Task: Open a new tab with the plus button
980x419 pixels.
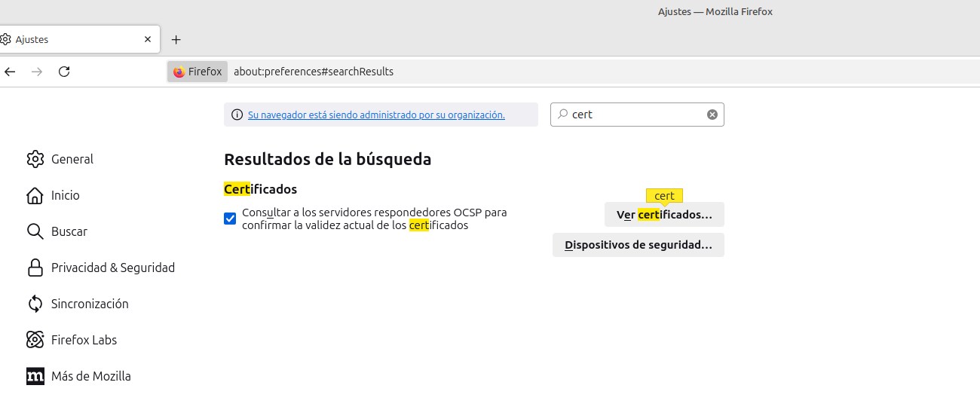Action: click(176, 39)
